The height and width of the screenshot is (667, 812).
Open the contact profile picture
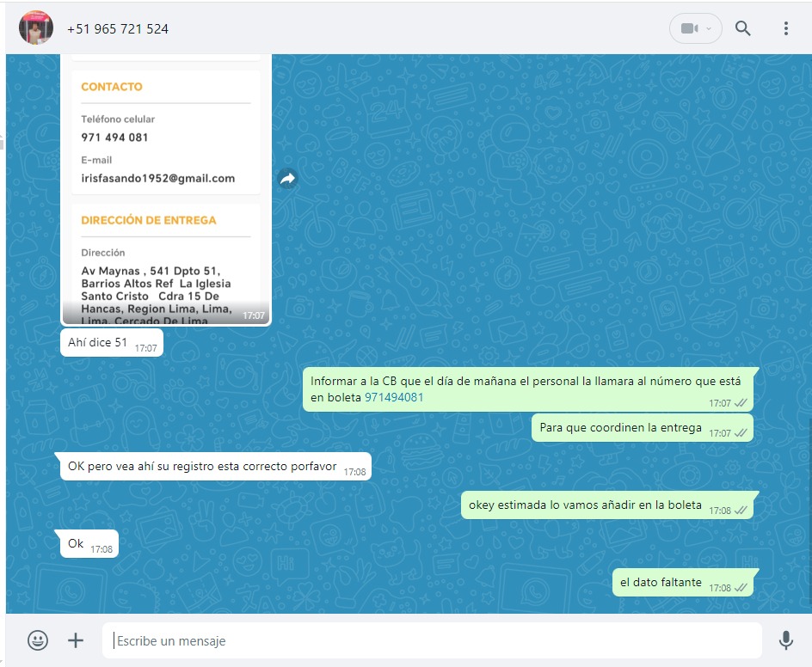[36, 28]
